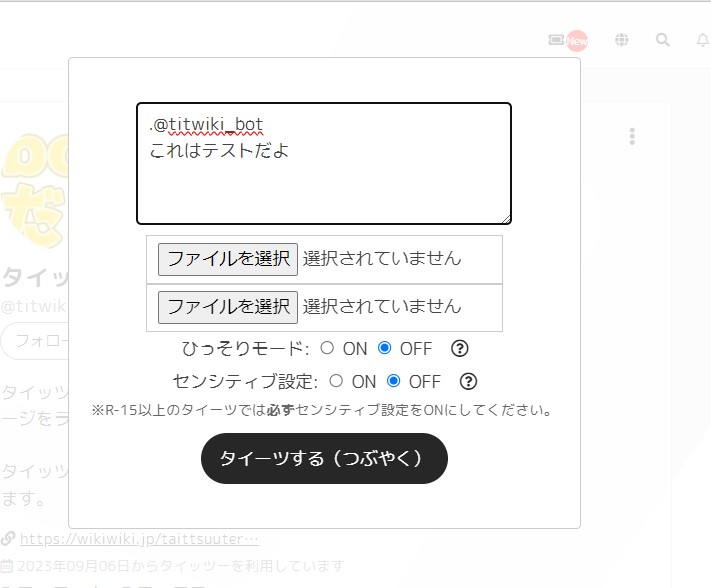Choose a file with second ファイルを選択 button
Image resolution: width=711 pixels, height=588 pixels.
pyautogui.click(x=228, y=307)
